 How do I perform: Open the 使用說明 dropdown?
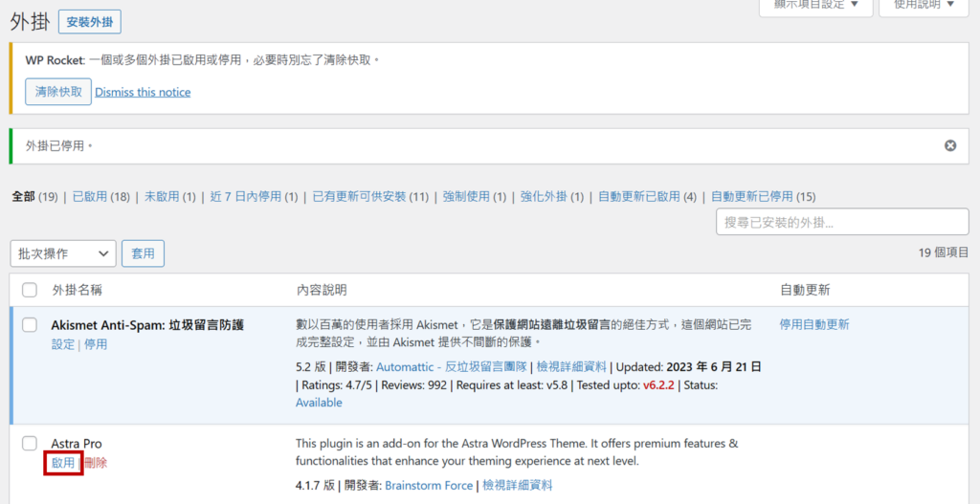pos(924,5)
